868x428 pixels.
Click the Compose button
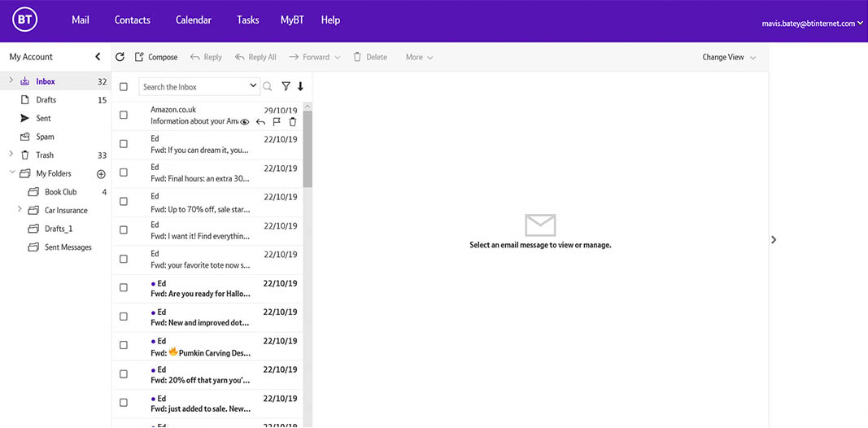click(156, 57)
